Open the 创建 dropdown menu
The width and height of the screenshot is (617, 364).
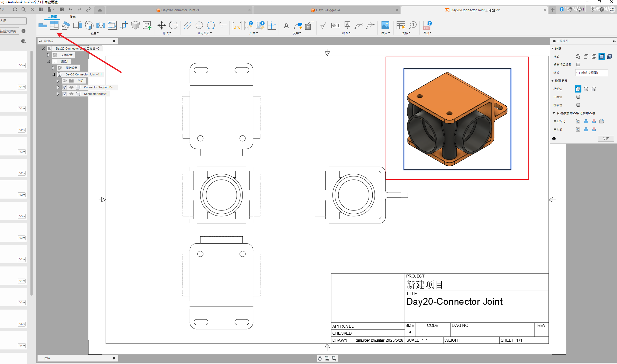[x=94, y=33]
